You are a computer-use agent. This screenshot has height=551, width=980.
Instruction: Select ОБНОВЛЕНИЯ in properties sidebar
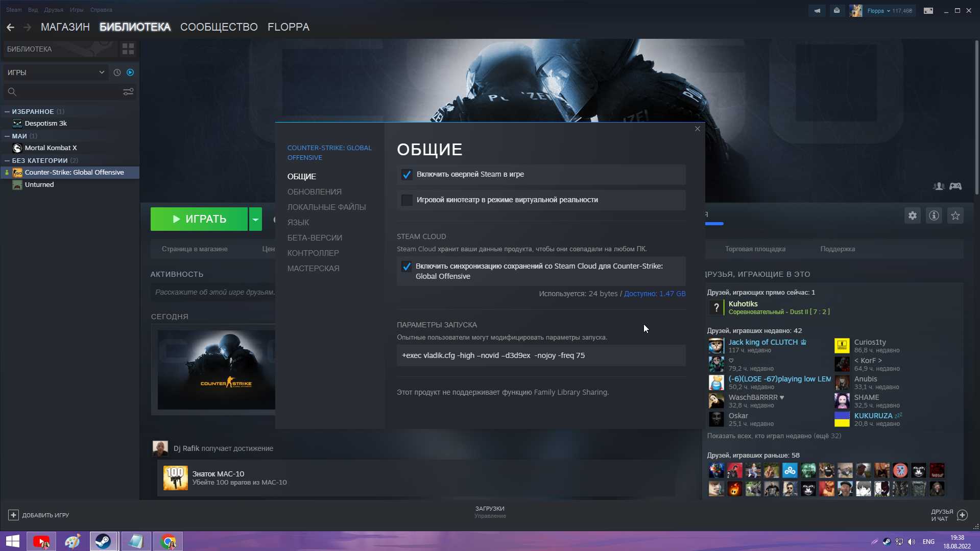coord(315,192)
